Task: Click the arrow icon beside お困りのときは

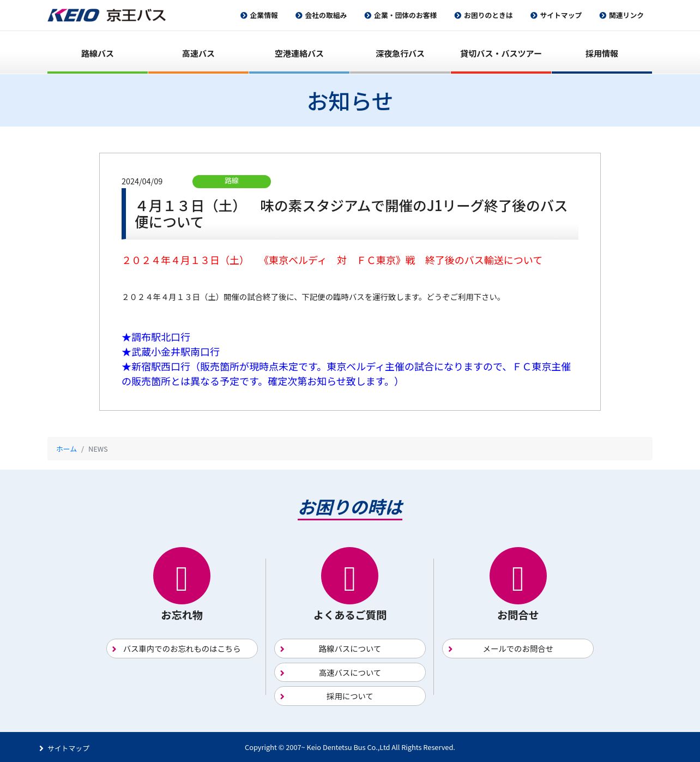Action: pos(458,15)
